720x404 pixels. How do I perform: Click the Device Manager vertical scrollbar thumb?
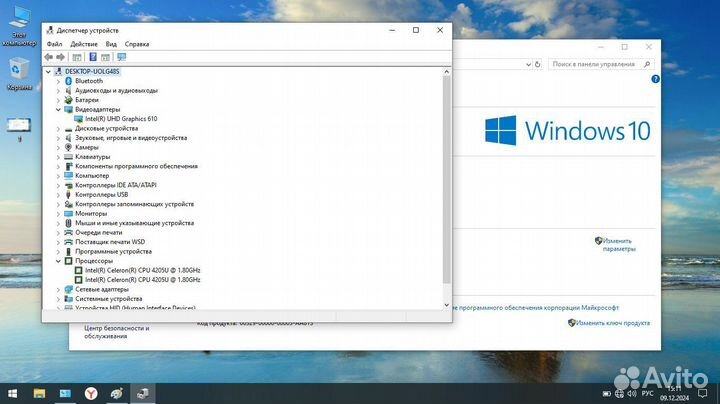[x=446, y=179]
